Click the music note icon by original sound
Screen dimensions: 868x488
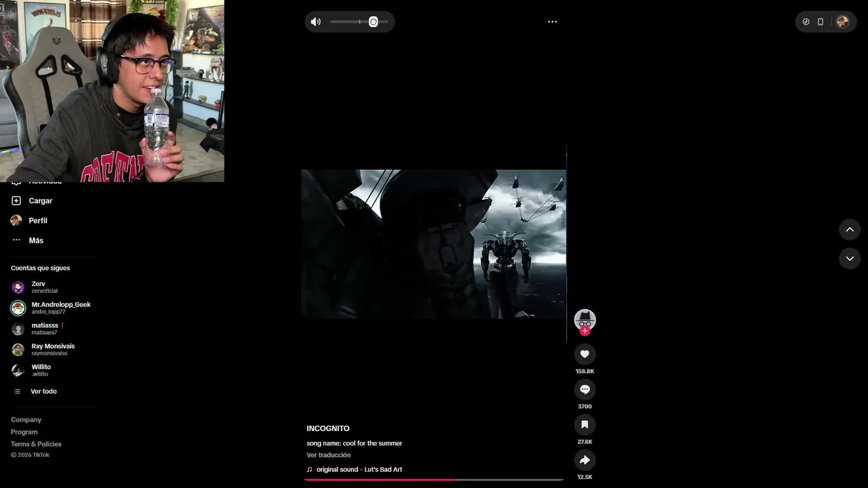pos(309,469)
